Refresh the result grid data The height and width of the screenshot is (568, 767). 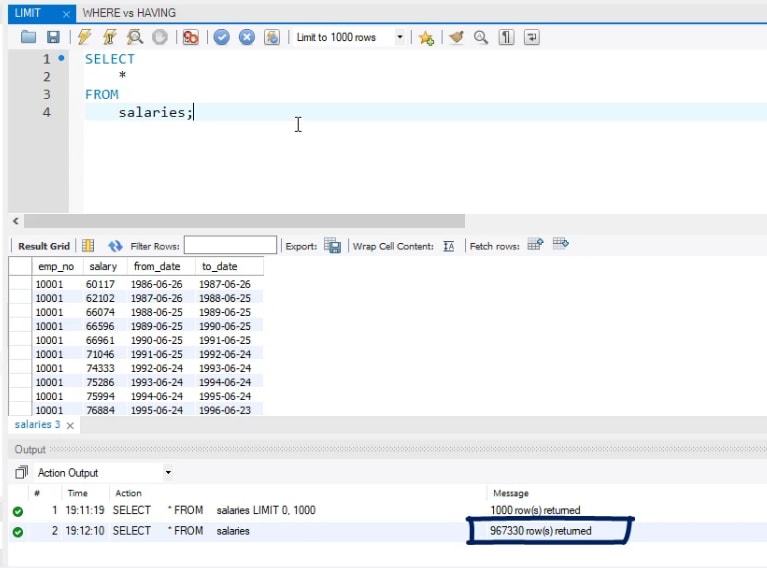(115, 246)
